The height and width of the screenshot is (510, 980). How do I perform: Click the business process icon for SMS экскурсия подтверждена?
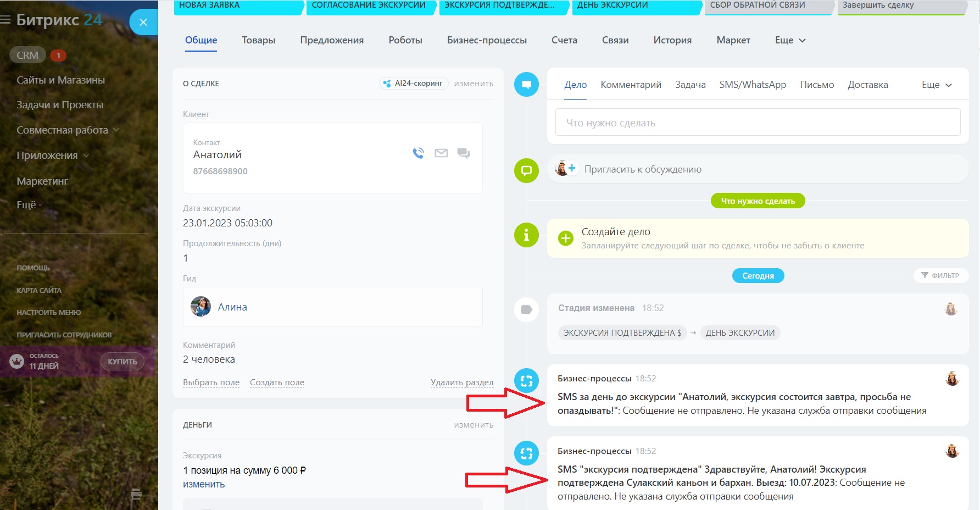pos(526,453)
